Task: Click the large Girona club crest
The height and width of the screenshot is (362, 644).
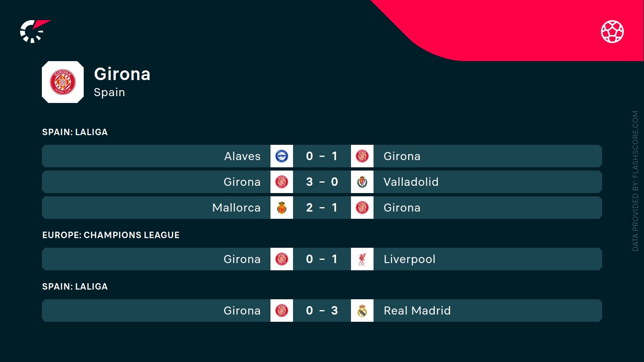Action: click(x=63, y=82)
